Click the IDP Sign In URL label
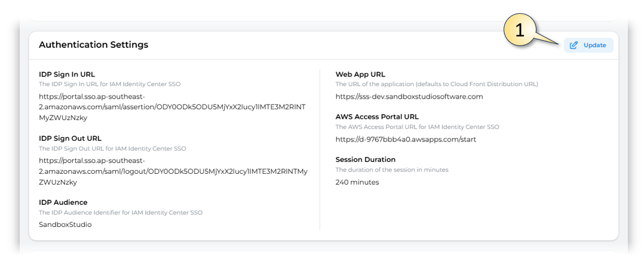Viewport: 644px width, 267px height. coord(66,75)
